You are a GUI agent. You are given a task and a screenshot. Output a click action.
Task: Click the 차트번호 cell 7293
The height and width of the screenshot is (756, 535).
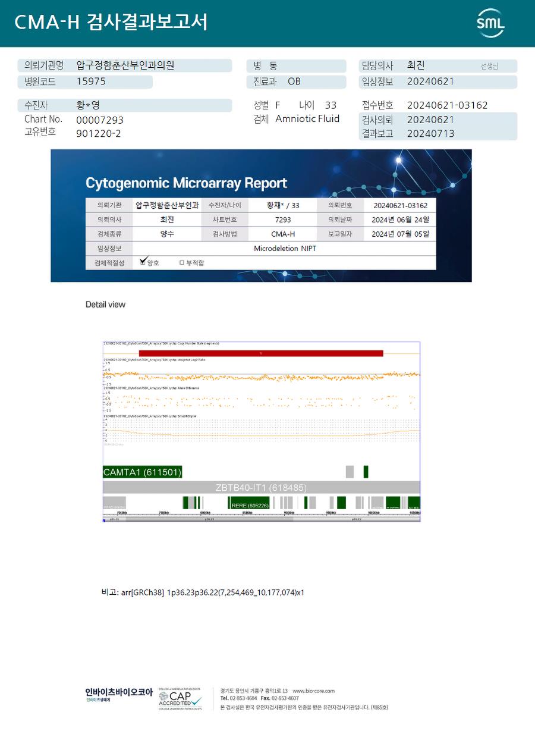(x=283, y=219)
